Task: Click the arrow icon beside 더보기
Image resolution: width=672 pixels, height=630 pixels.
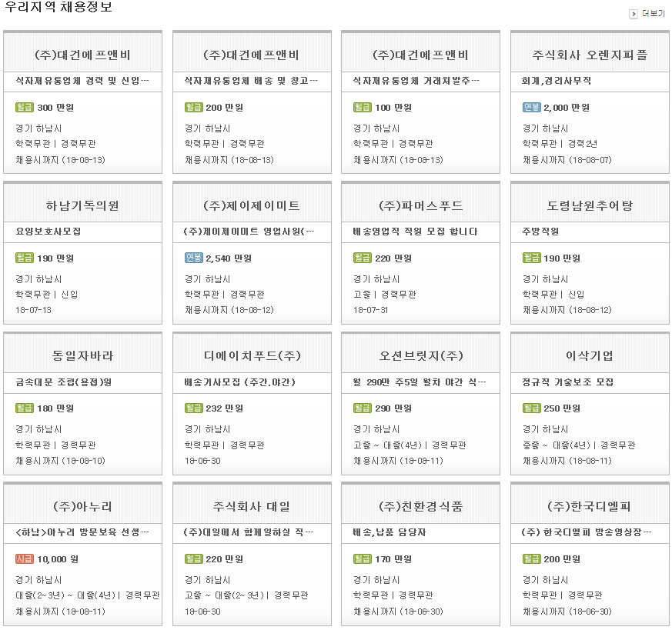Action: [634, 14]
